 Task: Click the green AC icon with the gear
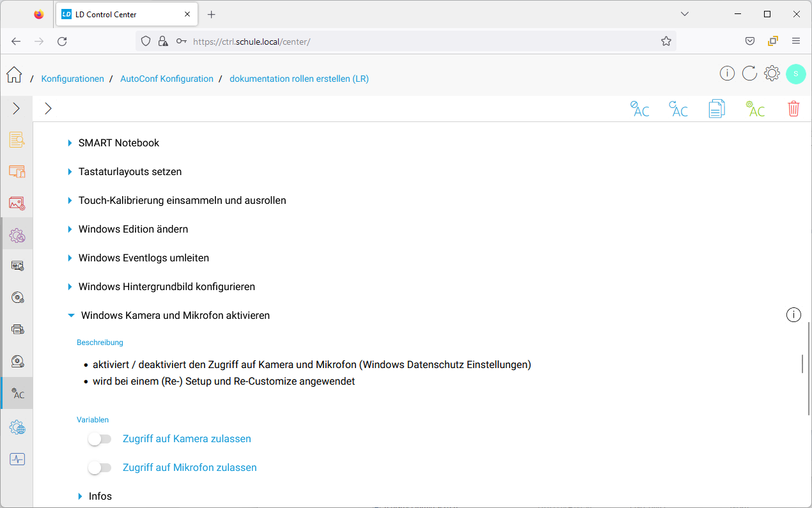(x=755, y=109)
